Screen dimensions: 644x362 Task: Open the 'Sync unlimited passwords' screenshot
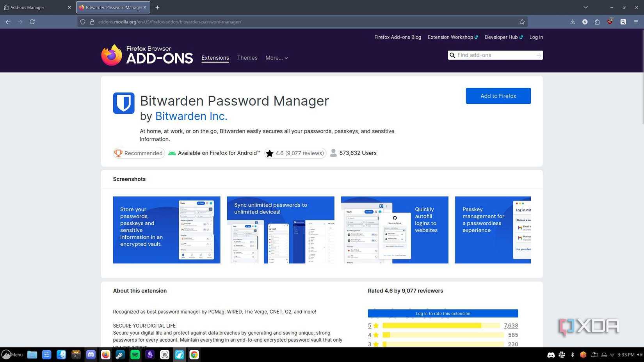281,230
